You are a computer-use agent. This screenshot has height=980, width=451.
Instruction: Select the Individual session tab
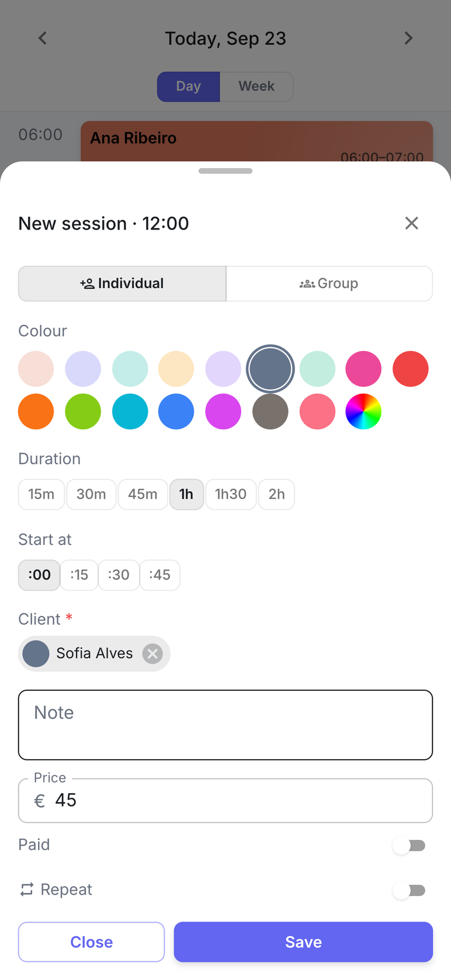coord(122,284)
